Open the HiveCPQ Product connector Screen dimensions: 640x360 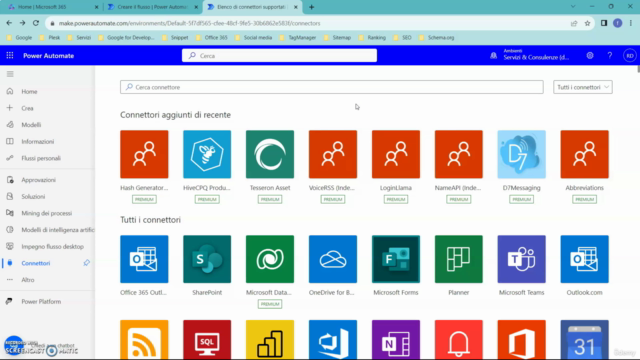207,154
